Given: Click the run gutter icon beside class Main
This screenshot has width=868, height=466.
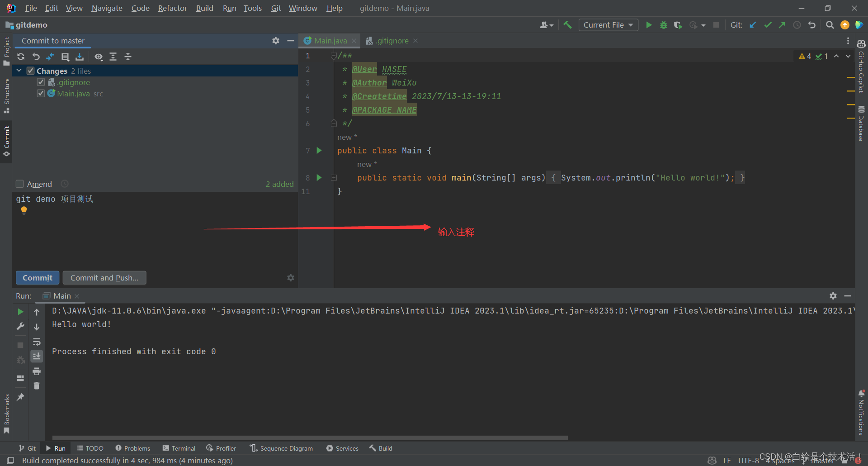Looking at the screenshot, I should [x=319, y=151].
